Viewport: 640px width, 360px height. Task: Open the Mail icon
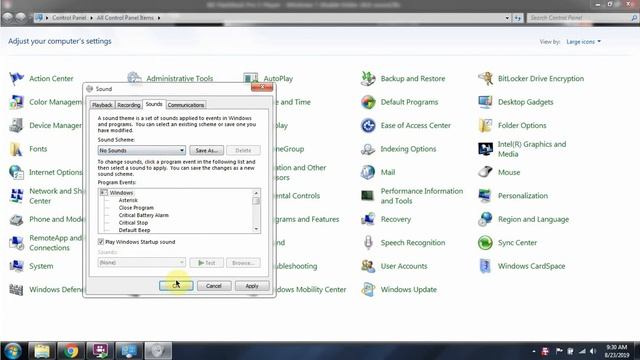click(368, 172)
